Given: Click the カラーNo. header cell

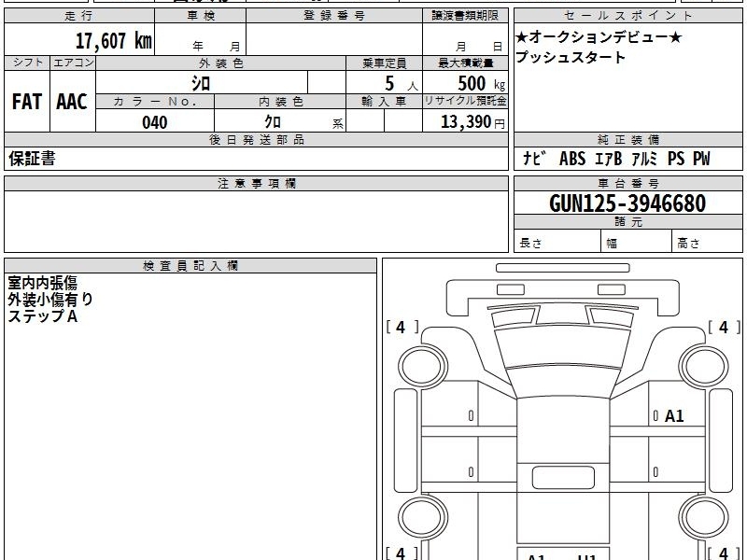Looking at the screenshot, I should point(155,102).
